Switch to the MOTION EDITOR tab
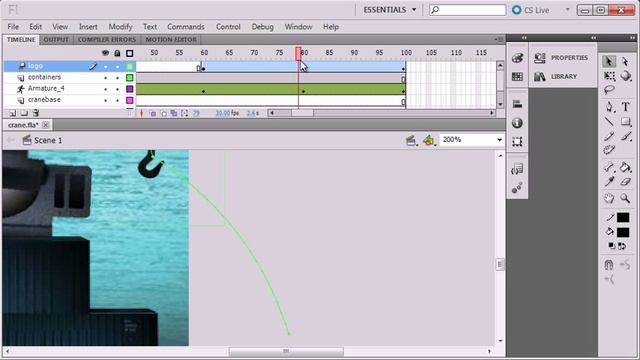The image size is (640, 360). pyautogui.click(x=171, y=40)
